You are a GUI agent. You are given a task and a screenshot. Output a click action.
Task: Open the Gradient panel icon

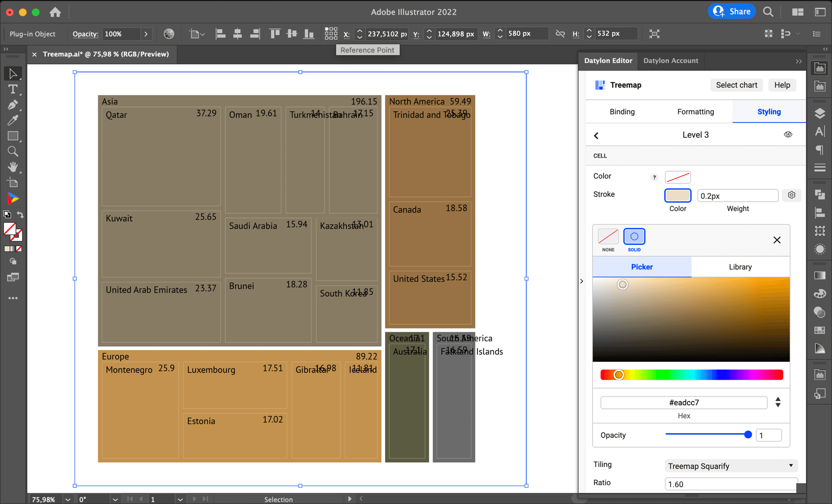(x=820, y=275)
